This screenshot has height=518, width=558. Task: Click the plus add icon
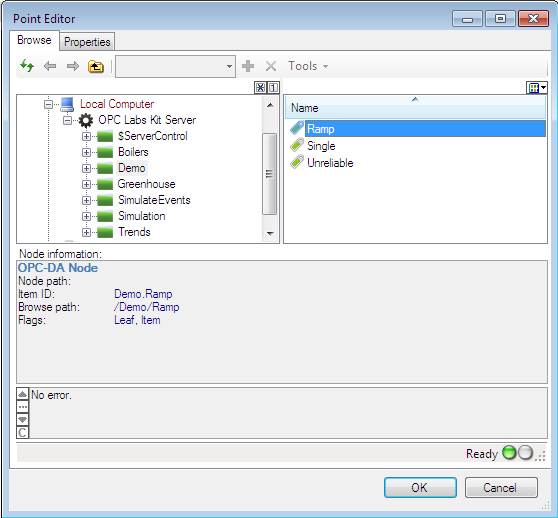tap(248, 66)
